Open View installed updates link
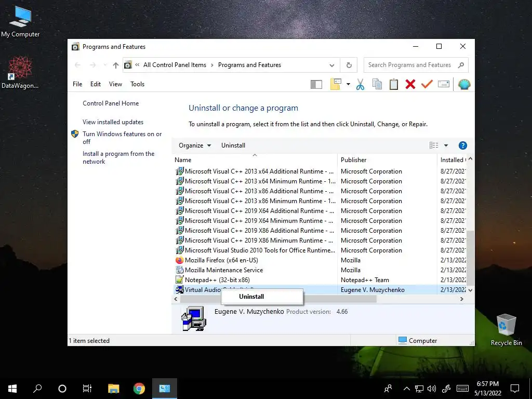This screenshot has width=532, height=399. click(x=113, y=122)
